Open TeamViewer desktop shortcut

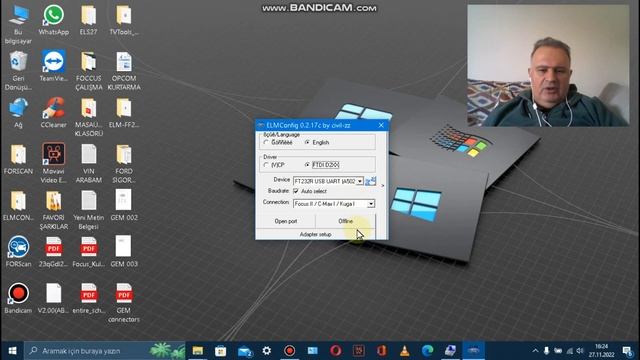click(x=53, y=67)
